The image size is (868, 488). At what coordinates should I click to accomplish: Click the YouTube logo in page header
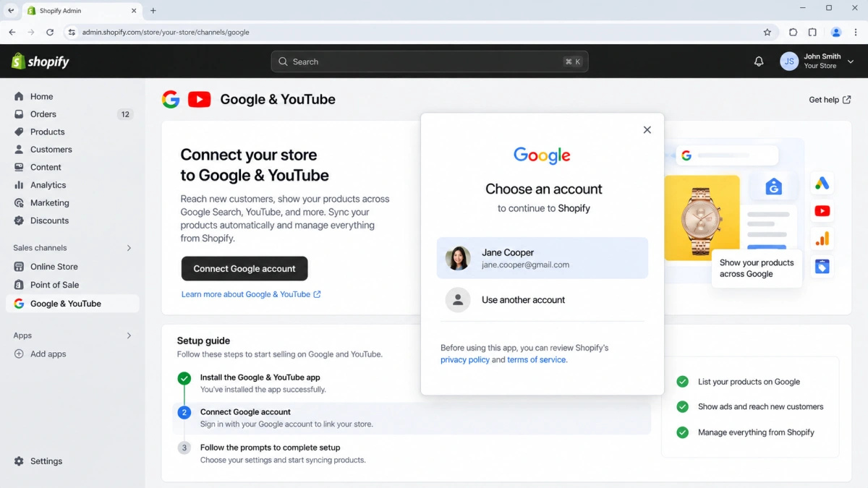[x=199, y=99]
